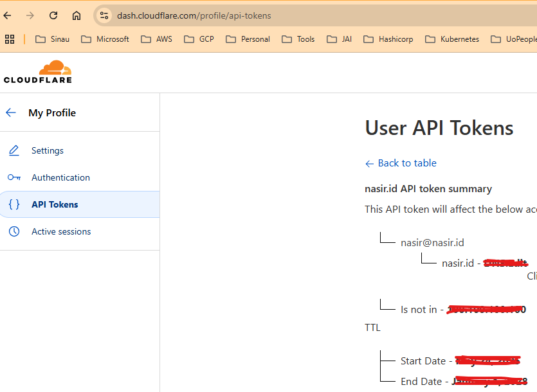Open the AWS bookmarks folder
The image size is (537, 392).
click(x=156, y=39)
